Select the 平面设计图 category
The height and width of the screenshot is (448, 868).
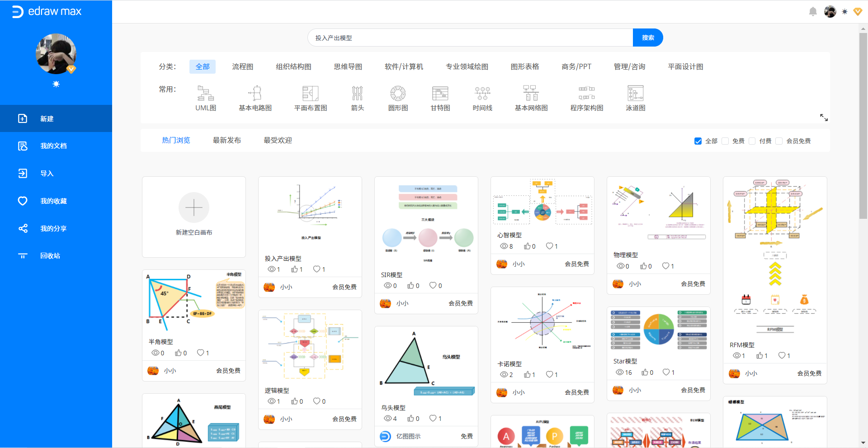[686, 67]
